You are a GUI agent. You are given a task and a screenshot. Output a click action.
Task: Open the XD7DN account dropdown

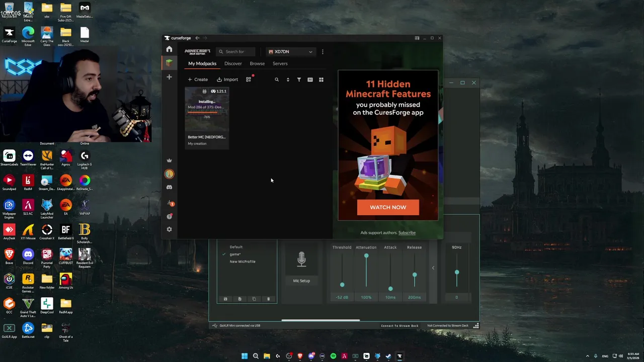click(x=290, y=51)
